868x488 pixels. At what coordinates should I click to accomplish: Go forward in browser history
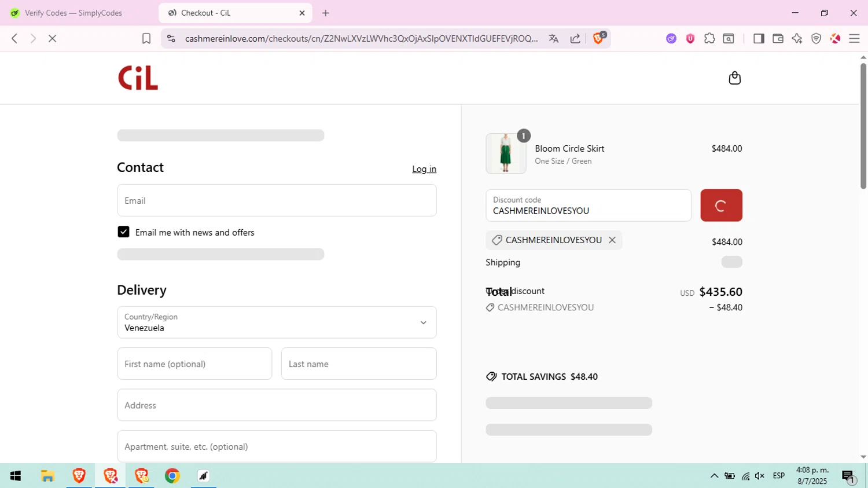click(33, 38)
